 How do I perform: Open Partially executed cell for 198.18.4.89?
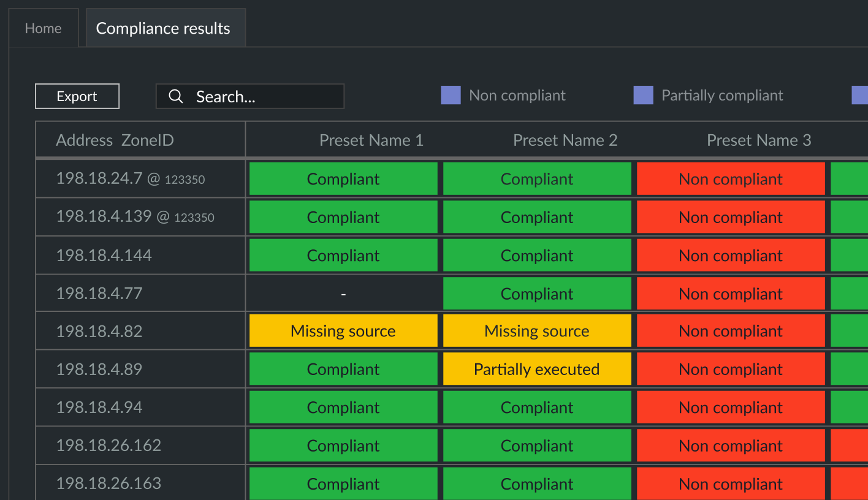(x=537, y=369)
